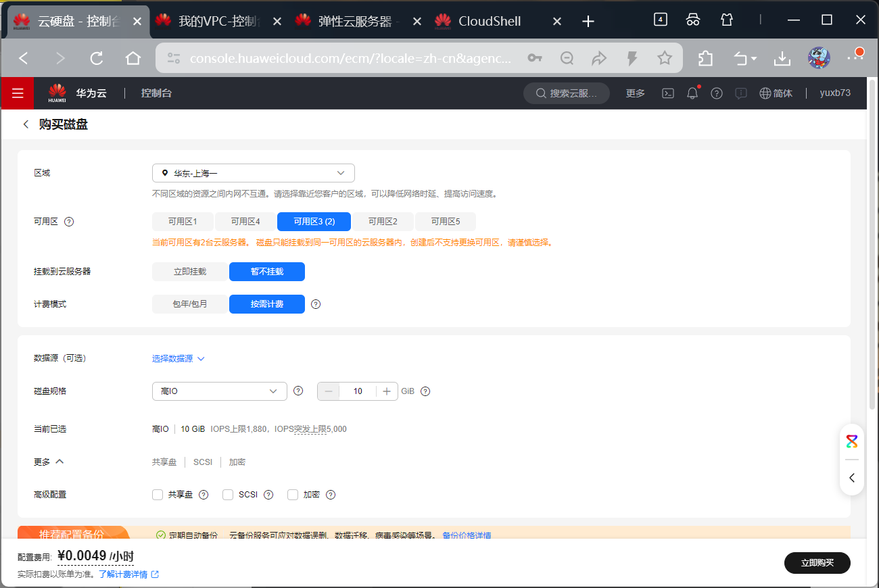Choose 暂不挂载 option
This screenshot has height=588, width=879.
[267, 272]
